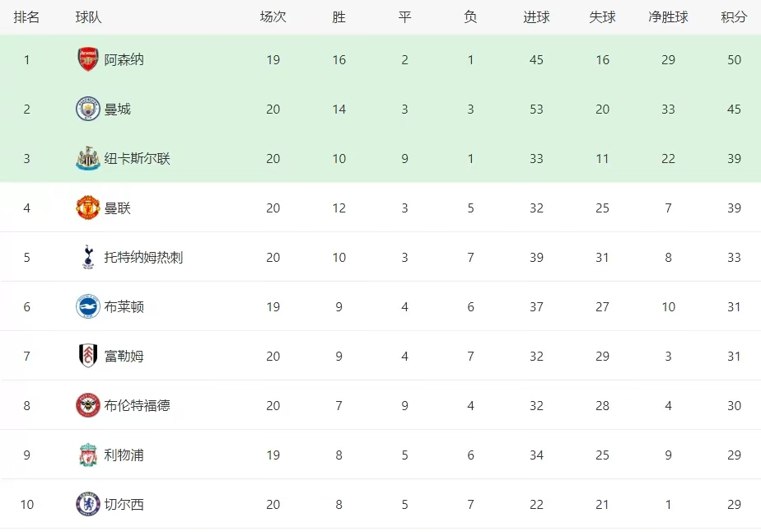Image resolution: width=761 pixels, height=532 pixels.
Task: Click the Liverpool club crest icon
Action: click(x=88, y=455)
